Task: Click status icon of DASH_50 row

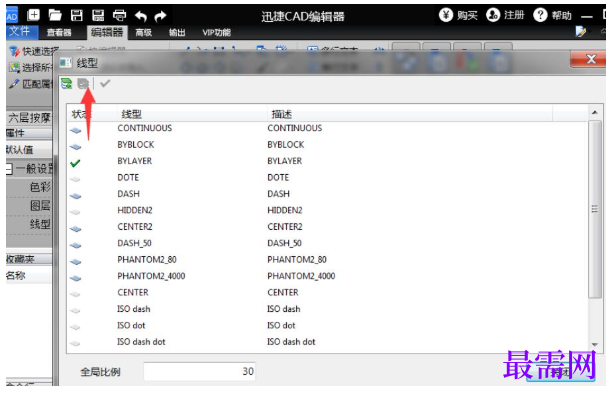Action: (76, 245)
